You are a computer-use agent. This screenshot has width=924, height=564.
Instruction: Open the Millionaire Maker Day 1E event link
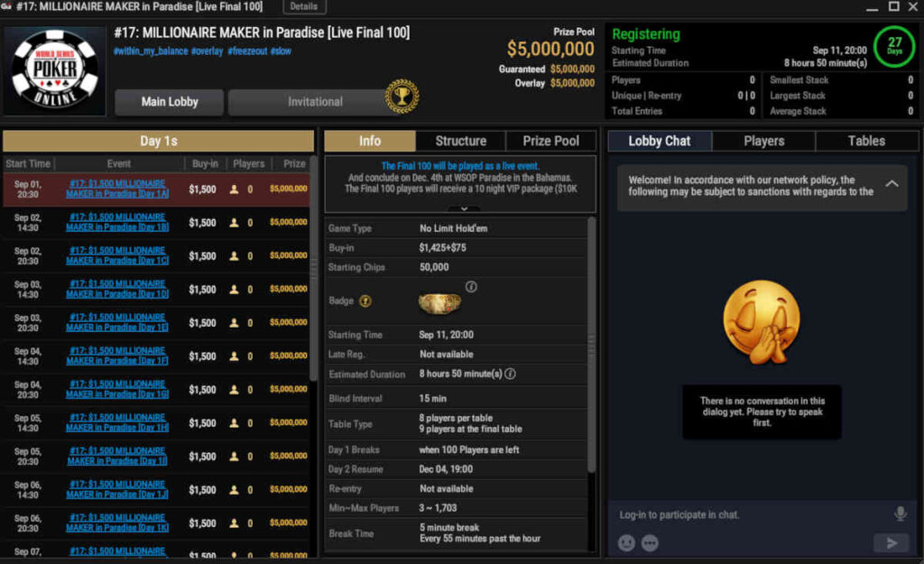click(x=117, y=322)
